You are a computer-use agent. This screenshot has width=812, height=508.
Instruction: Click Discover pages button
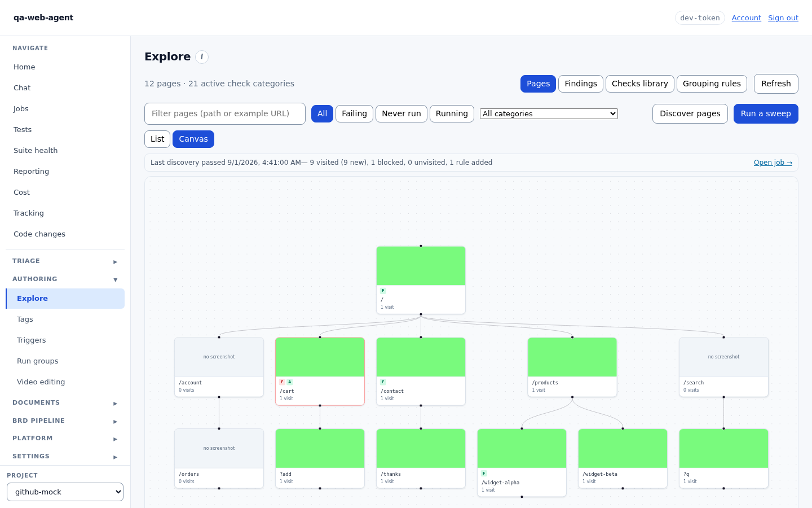click(x=690, y=113)
